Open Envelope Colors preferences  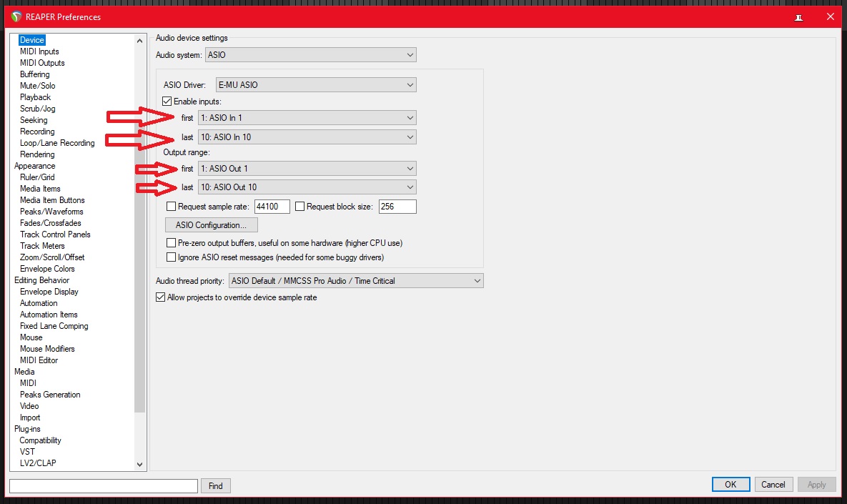pos(47,269)
